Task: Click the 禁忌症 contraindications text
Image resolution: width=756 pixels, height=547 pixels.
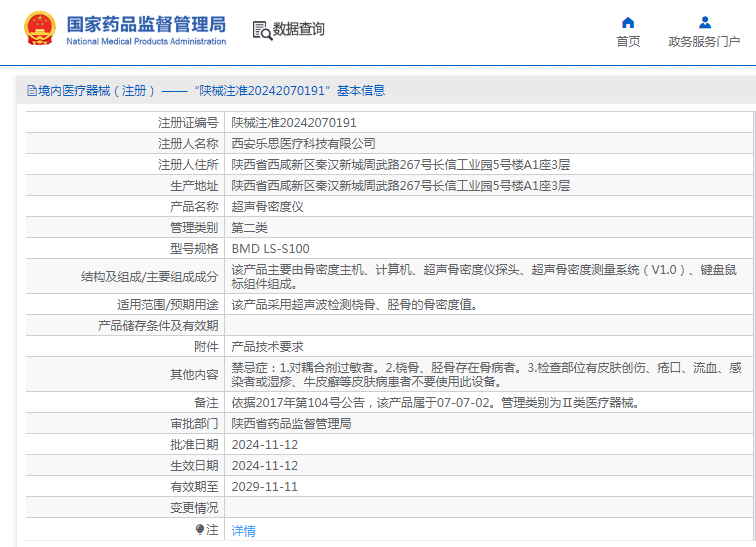Action: (486, 374)
